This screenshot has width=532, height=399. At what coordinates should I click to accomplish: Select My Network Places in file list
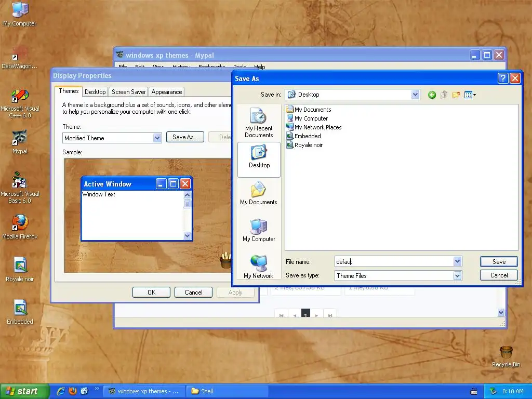pos(314,127)
